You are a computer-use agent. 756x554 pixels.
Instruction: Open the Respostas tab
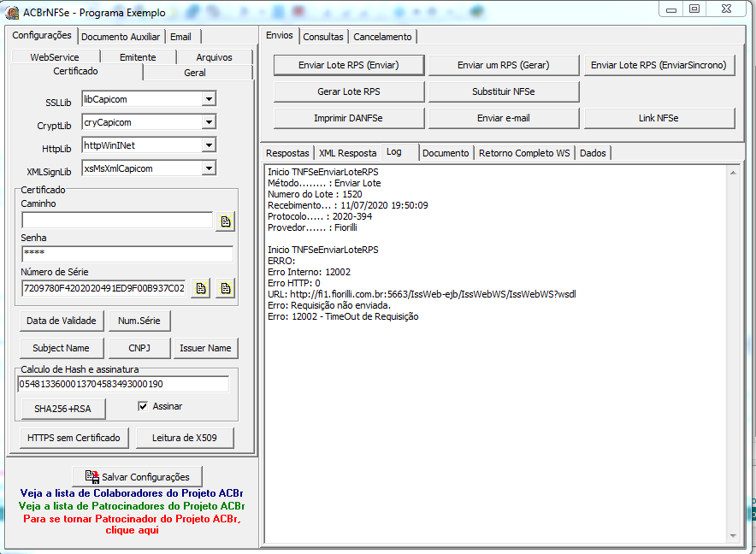[x=287, y=153]
